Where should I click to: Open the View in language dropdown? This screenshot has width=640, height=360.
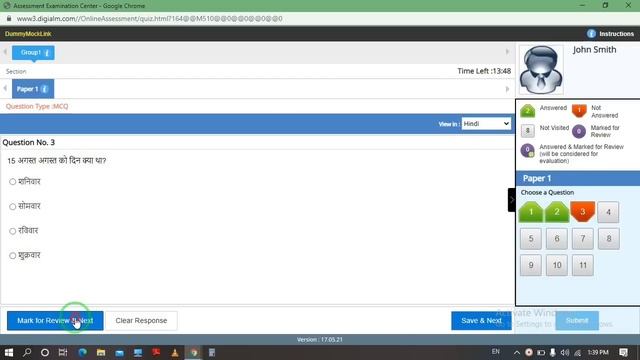click(486, 124)
